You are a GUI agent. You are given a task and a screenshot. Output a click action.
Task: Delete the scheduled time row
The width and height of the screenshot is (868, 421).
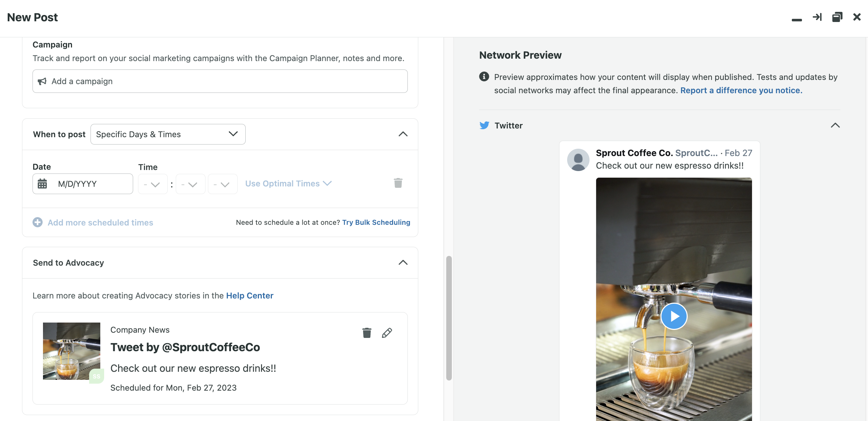(398, 183)
